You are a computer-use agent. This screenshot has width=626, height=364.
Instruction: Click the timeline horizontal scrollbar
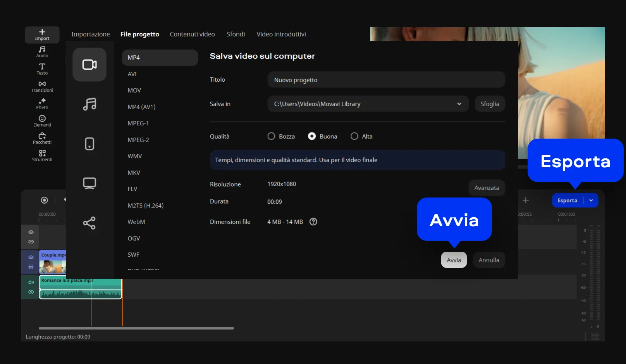pyautogui.click(x=136, y=328)
